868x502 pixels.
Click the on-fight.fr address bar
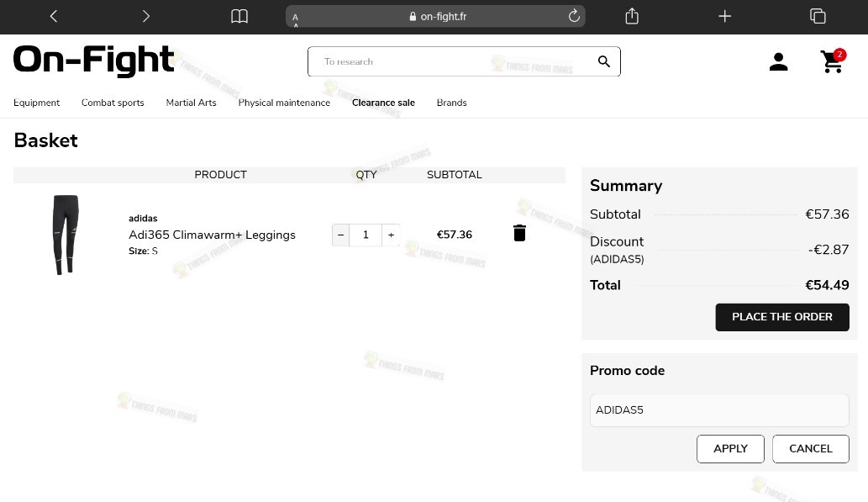(435, 17)
